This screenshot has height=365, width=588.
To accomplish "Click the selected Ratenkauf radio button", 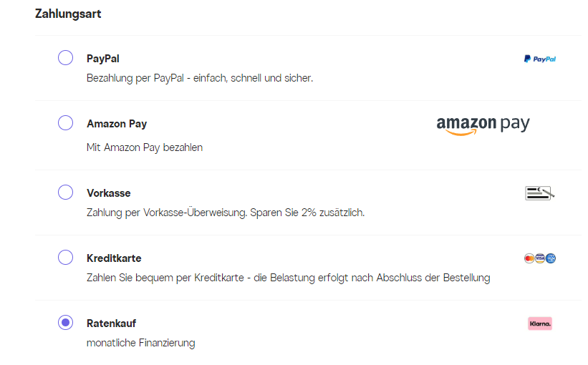I will click(65, 323).
